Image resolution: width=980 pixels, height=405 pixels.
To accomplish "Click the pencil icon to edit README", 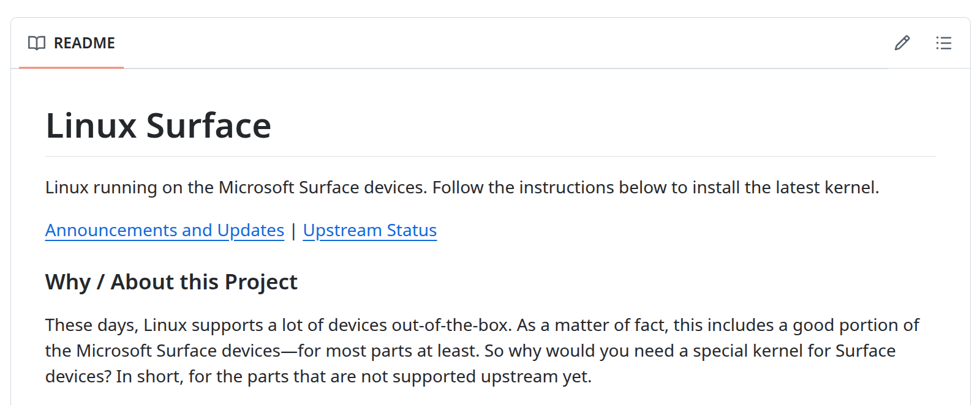I will pos(902,43).
